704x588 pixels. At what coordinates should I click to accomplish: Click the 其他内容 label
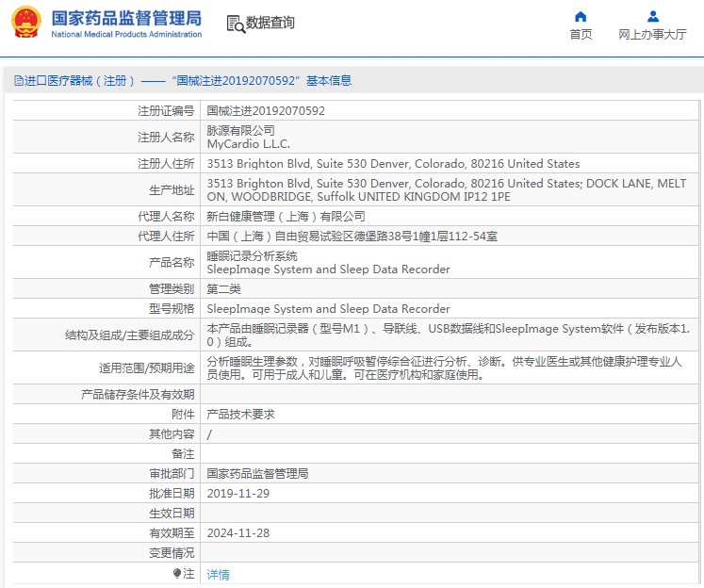click(172, 434)
